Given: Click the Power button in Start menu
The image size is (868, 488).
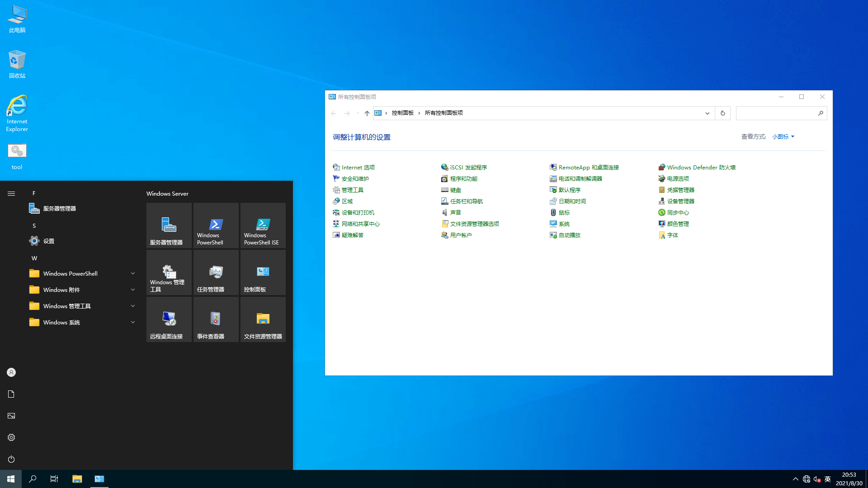Looking at the screenshot, I should click(x=11, y=459).
